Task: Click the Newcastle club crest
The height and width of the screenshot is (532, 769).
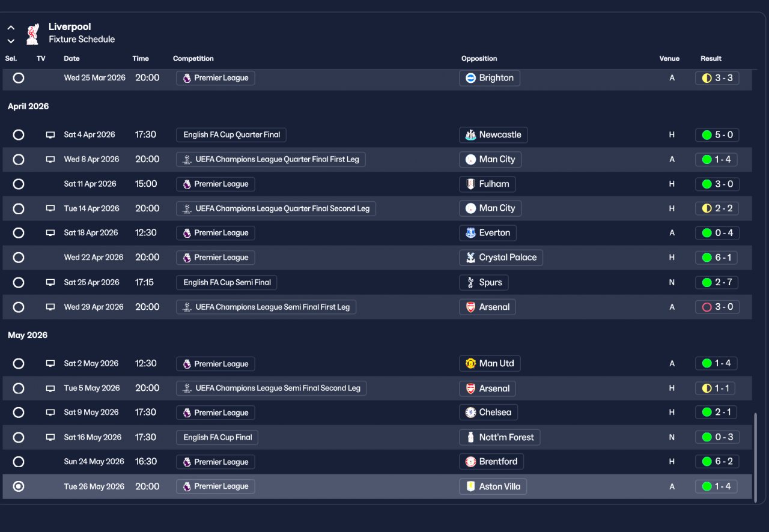Action: pos(471,135)
